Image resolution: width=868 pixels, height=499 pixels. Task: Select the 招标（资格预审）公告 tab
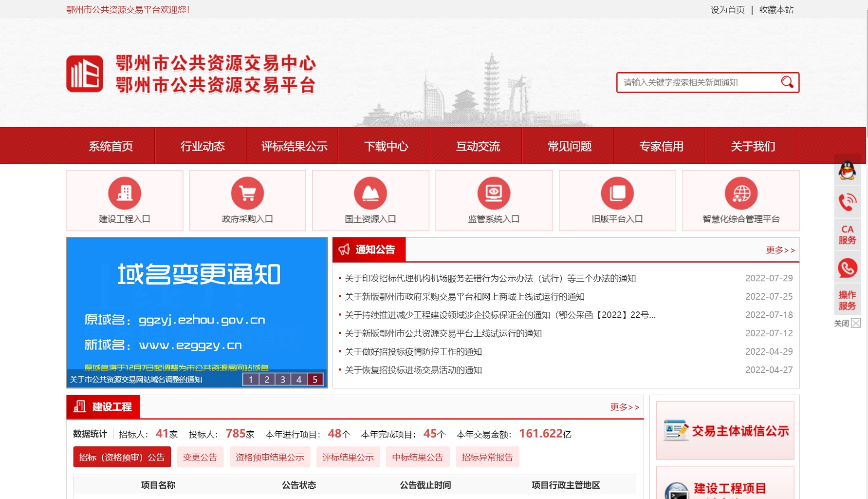pyautogui.click(x=122, y=457)
